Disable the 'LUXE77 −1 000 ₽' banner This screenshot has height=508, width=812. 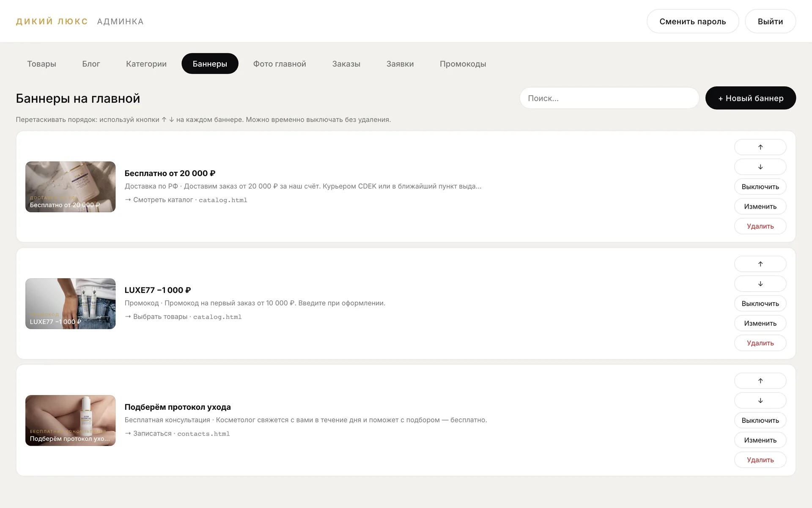[x=760, y=304]
